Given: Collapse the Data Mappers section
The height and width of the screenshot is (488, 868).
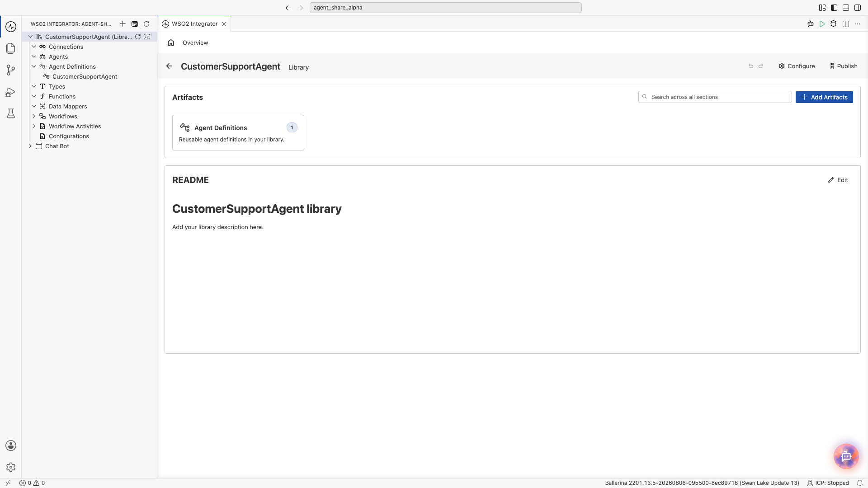Looking at the screenshot, I should tap(34, 106).
